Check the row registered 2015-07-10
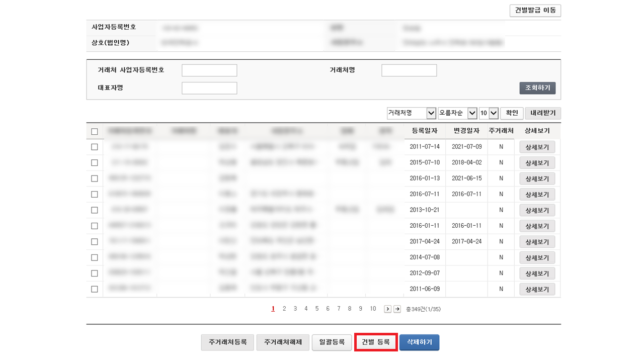The height and width of the screenshot is (362, 644). (95, 163)
